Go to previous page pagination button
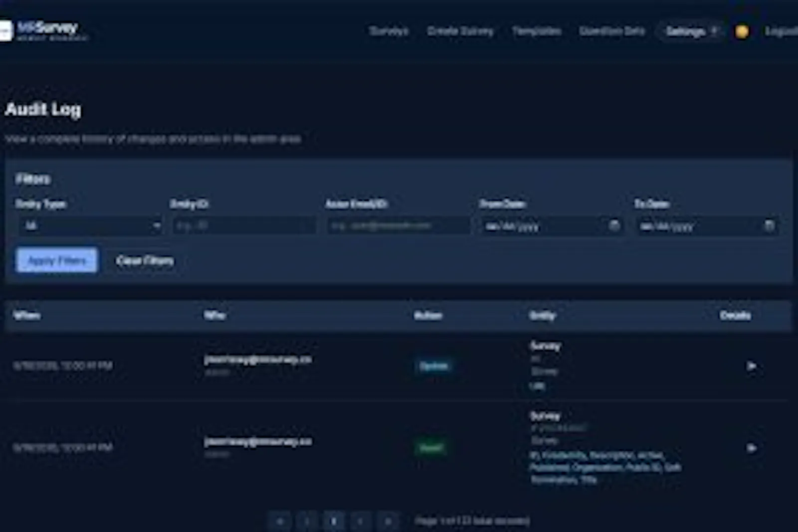This screenshot has width=798, height=532. [307, 521]
